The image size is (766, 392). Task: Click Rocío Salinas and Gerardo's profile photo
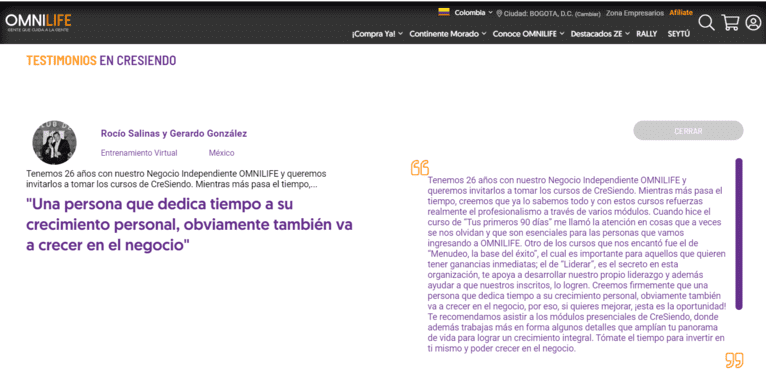tap(54, 143)
